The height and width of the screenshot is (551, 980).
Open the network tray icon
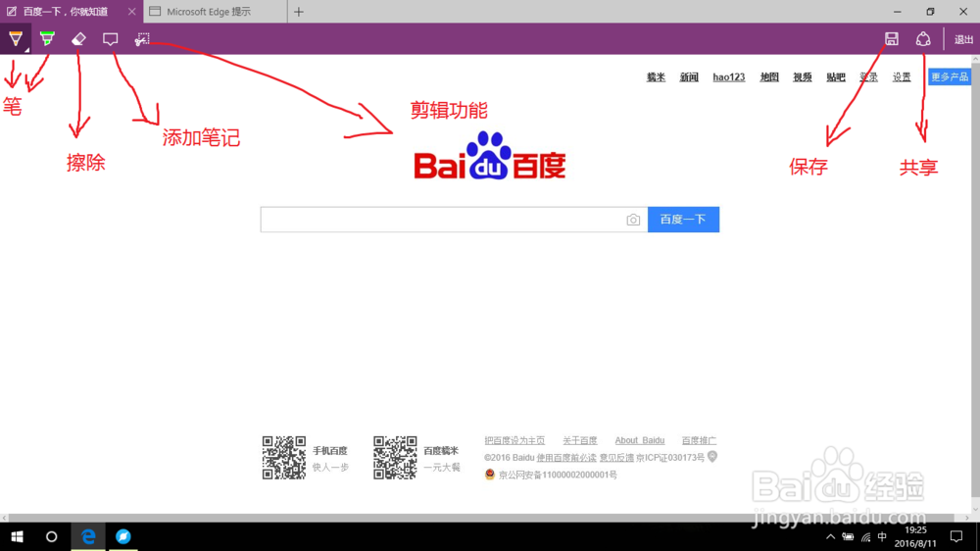[865, 536]
